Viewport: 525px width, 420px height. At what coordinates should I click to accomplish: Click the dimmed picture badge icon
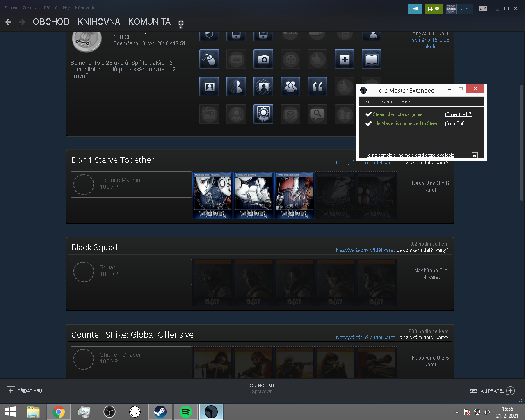[209, 114]
